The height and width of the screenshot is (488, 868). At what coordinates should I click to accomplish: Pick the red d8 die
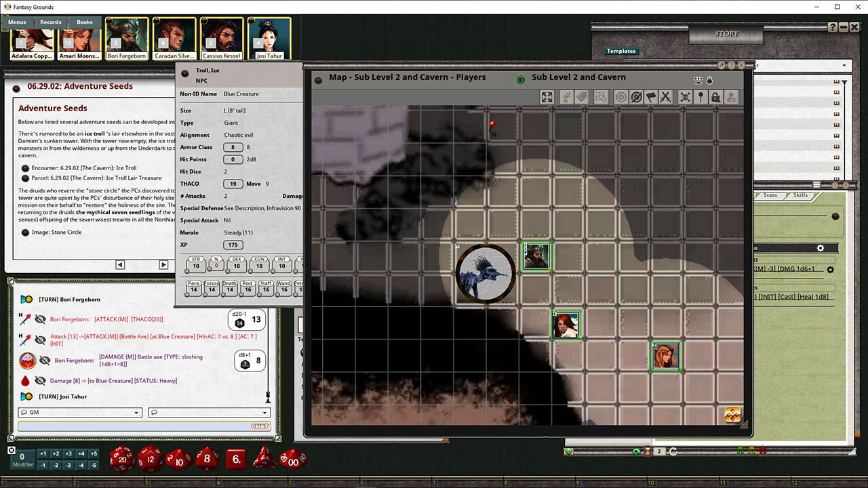[207, 459]
